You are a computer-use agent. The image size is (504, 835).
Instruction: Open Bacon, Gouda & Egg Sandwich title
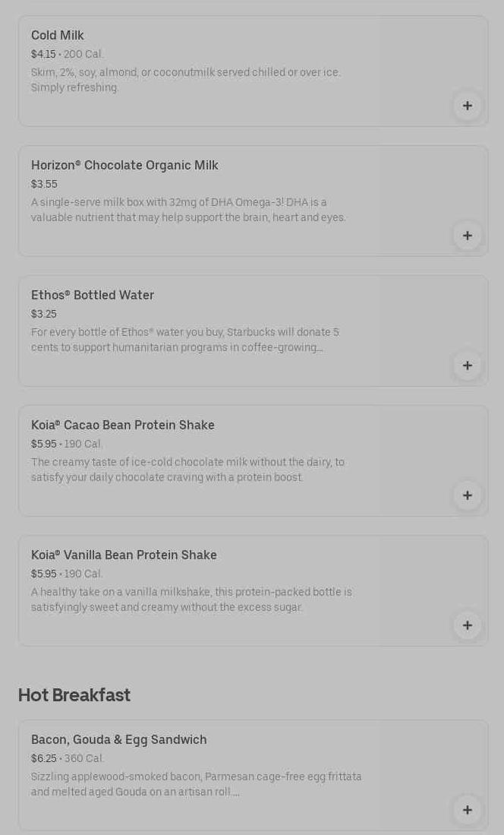tap(119, 740)
